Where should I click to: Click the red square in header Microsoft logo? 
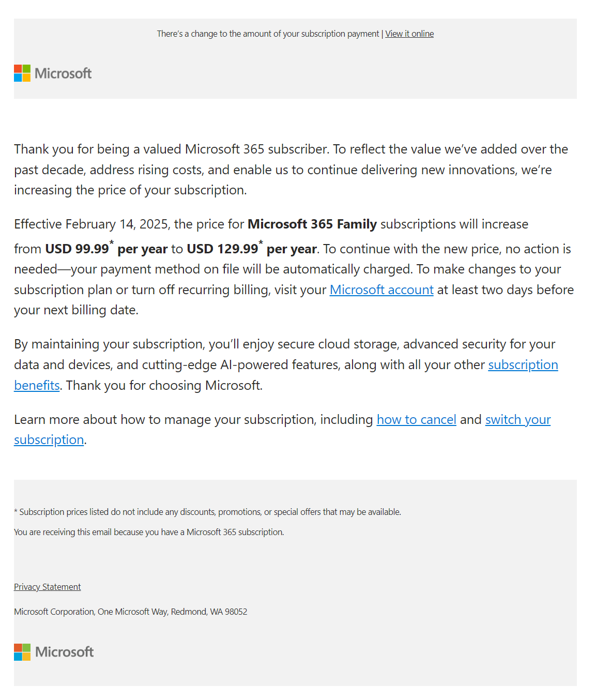click(x=18, y=69)
